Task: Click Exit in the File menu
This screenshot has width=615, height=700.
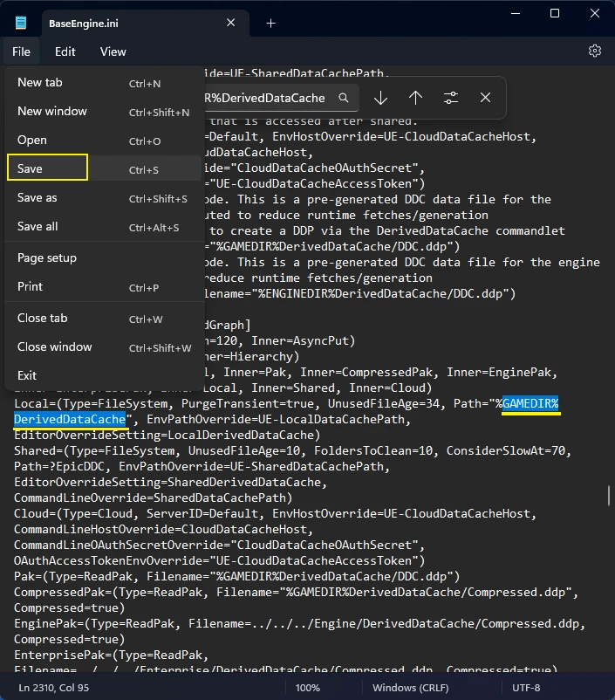Action: click(104, 375)
